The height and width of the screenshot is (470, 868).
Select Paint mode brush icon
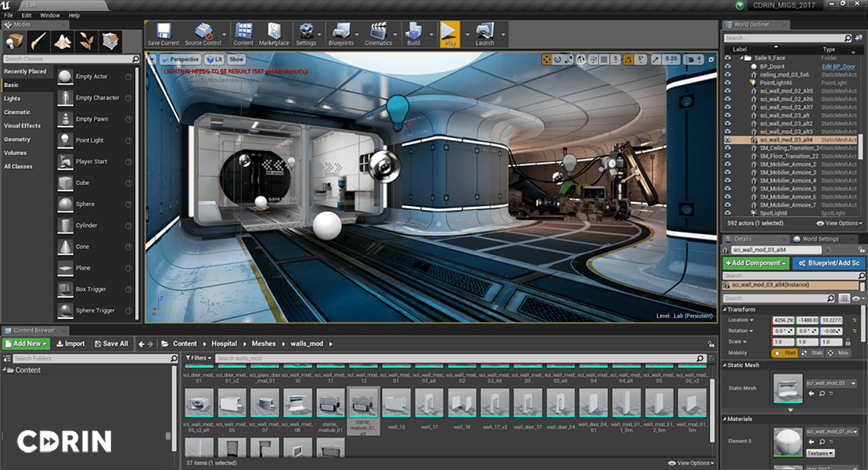click(x=38, y=41)
